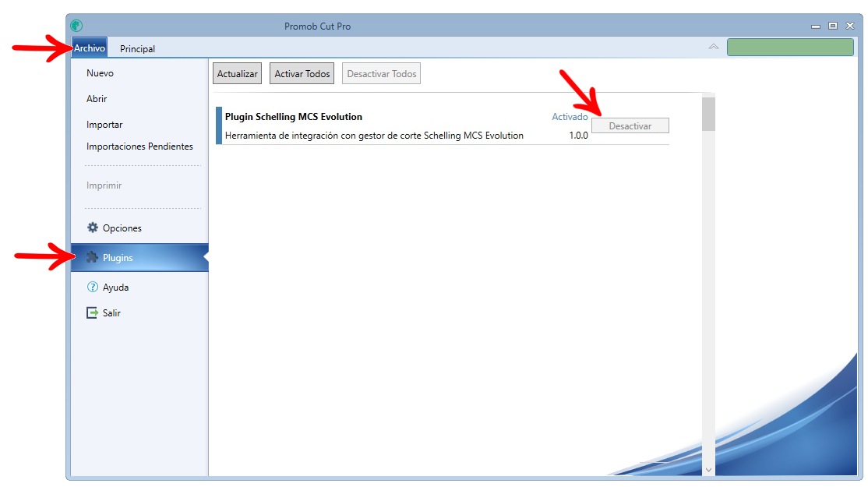The width and height of the screenshot is (868, 487).
Task: Click the Activado status label
Action: tap(570, 117)
